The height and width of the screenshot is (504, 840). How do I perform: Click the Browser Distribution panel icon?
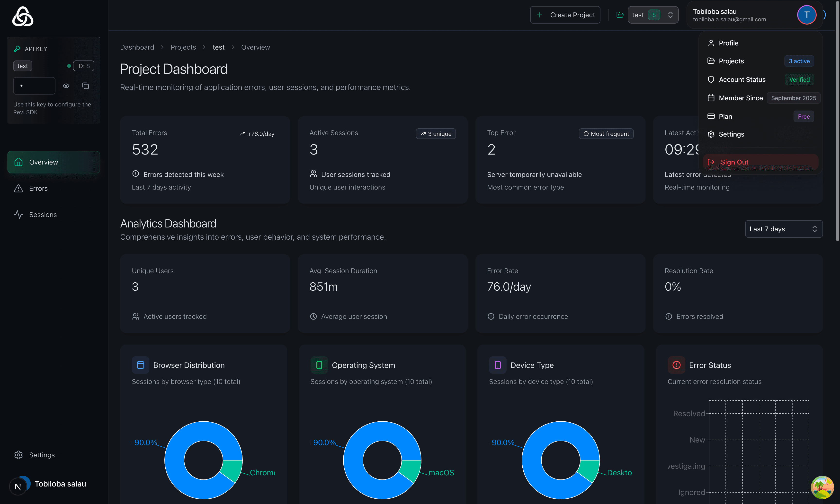pyautogui.click(x=140, y=365)
